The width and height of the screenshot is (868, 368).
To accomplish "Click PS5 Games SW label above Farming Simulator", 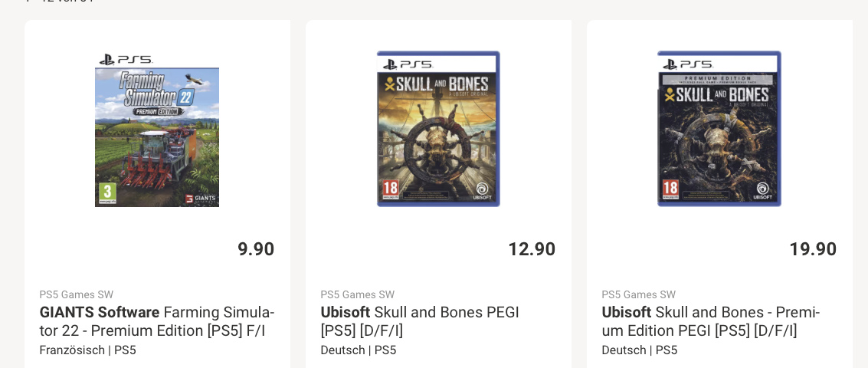I will click(77, 294).
